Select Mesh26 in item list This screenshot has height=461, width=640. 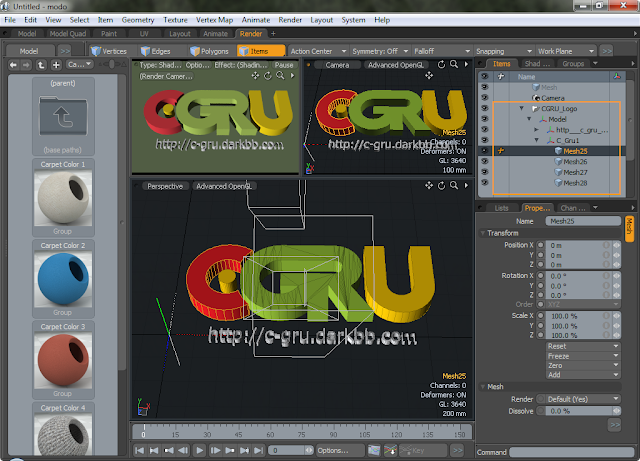click(x=575, y=162)
